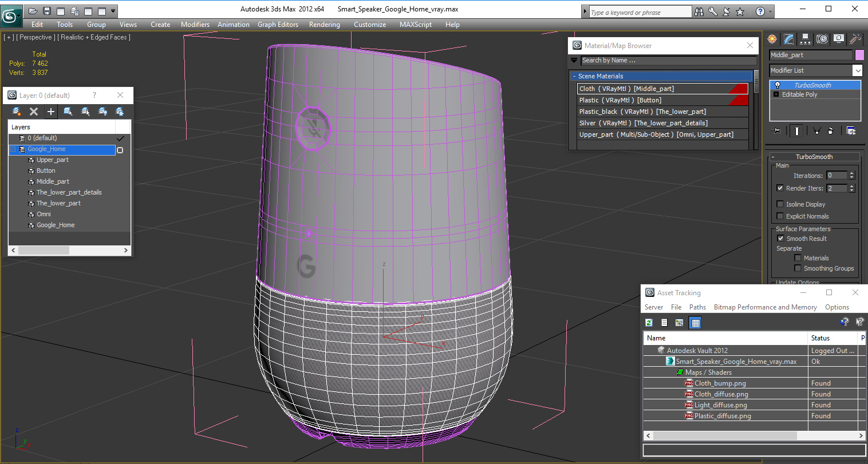Image resolution: width=868 pixels, height=464 pixels.
Task: Click Subscription Center key icon
Action: pos(713,11)
